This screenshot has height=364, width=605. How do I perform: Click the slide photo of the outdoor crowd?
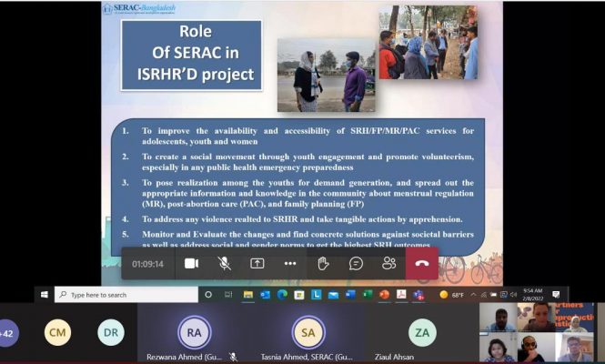click(x=429, y=42)
